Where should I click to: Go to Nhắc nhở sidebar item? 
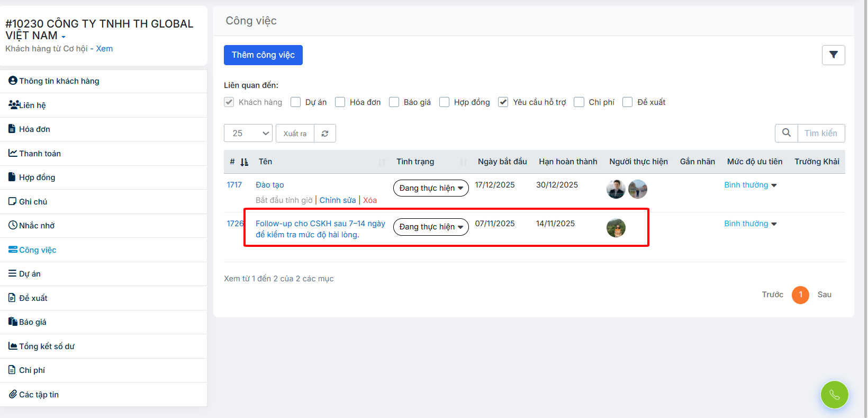point(37,226)
